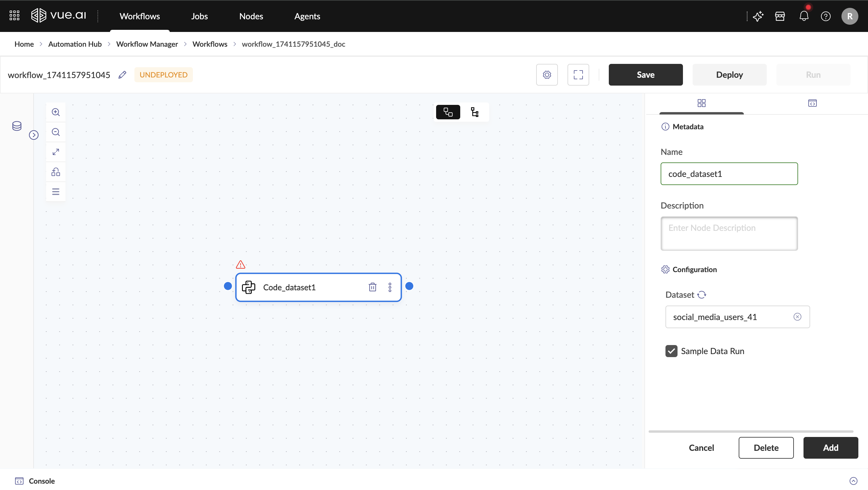Viewport: 868px width, 490px height.
Task: Click the canvas zoom in icon
Action: click(x=55, y=112)
